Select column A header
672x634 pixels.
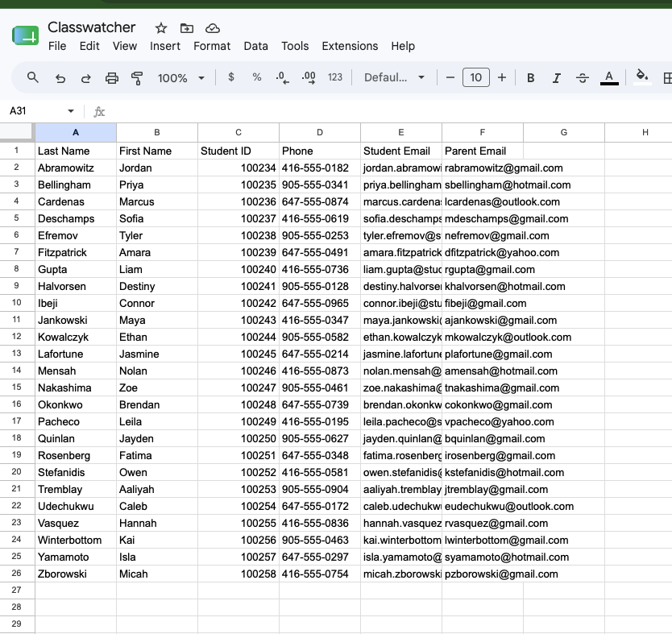coord(76,132)
